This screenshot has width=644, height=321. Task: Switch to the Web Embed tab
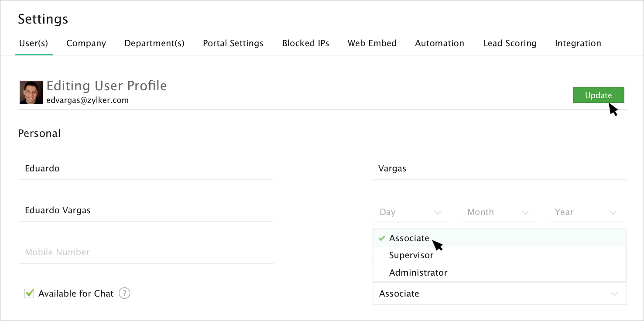[372, 43]
